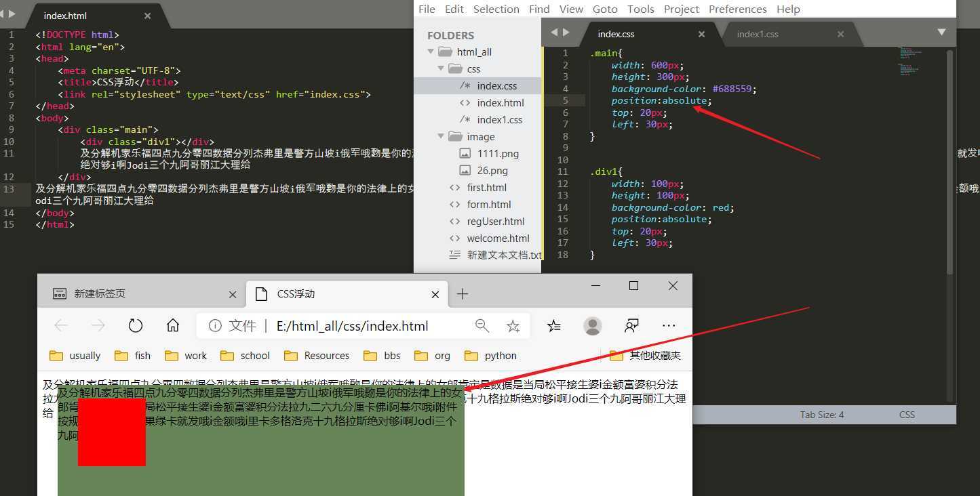Open the fish bookmarks folder
The image size is (980, 496).
pyautogui.click(x=133, y=356)
